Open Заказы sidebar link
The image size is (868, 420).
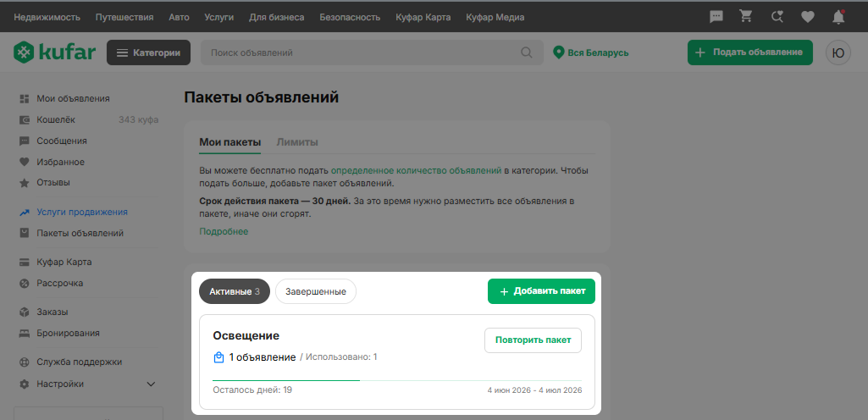[x=53, y=312]
